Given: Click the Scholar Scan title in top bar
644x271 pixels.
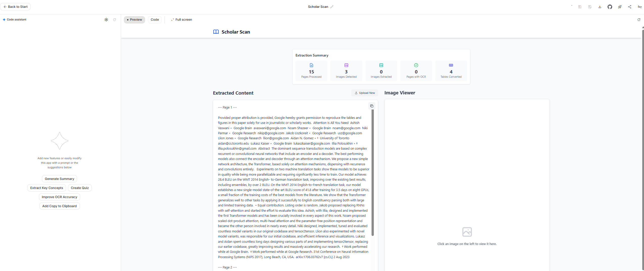Looking at the screenshot, I should (x=318, y=7).
